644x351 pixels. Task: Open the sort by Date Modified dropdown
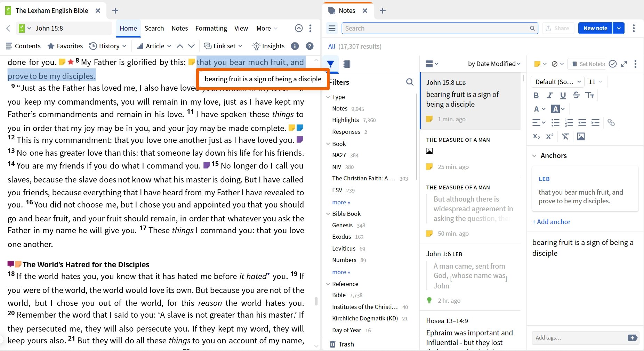pos(494,64)
